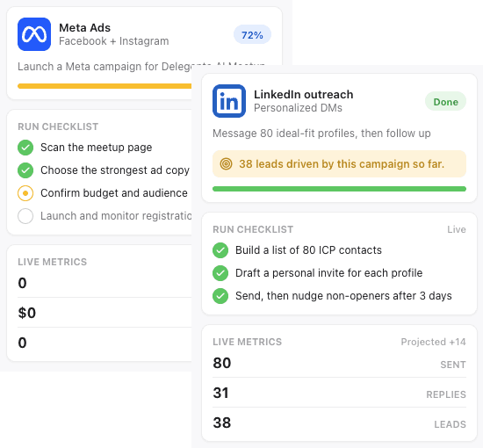Screen dimensions: 483x448
Task: Click the 38 LEADS metric value
Action: (222, 423)
